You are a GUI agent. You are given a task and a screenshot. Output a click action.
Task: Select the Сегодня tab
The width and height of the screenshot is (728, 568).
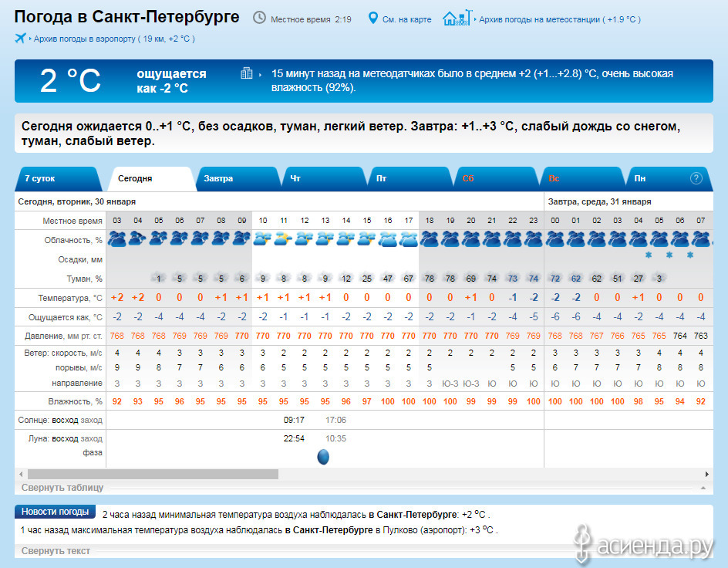point(150,179)
